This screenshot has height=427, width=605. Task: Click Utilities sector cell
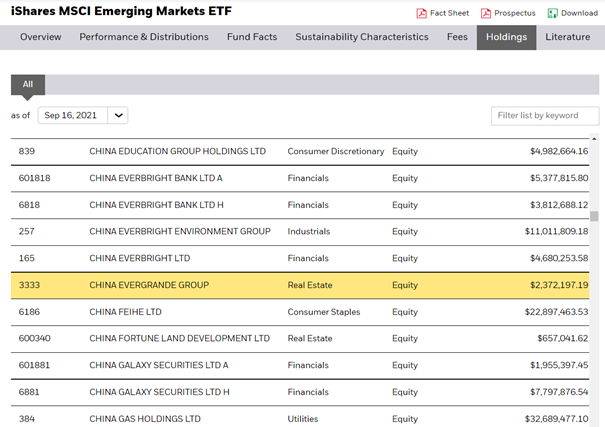(303, 419)
